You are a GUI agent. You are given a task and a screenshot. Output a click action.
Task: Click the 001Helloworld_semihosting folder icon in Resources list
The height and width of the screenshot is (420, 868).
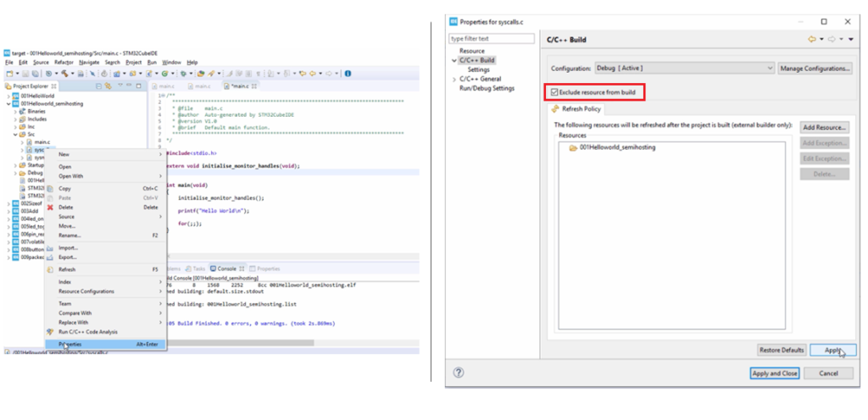point(574,148)
